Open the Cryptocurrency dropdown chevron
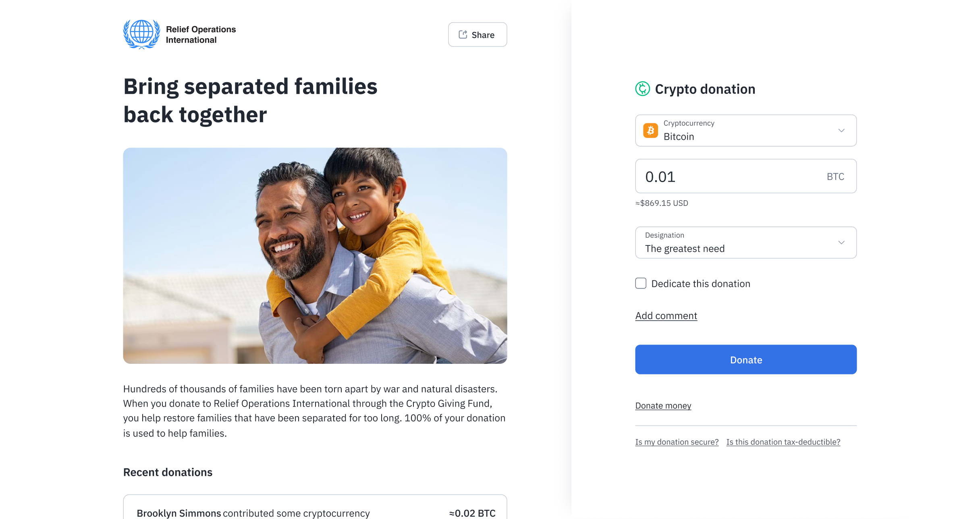 (841, 131)
